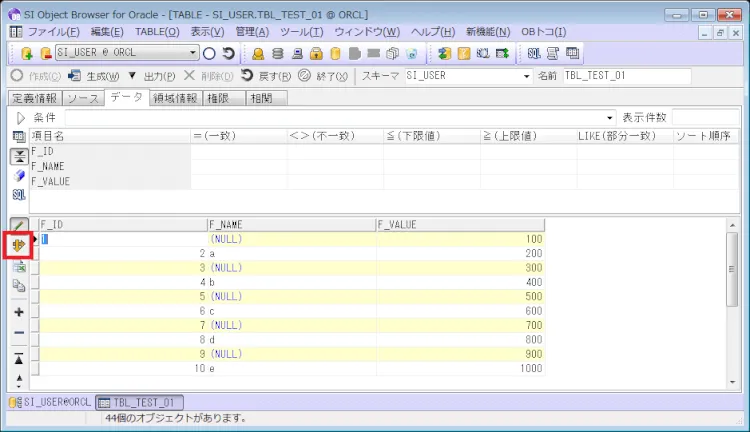Image resolution: width=750 pixels, height=432 pixels.
Task: Click the 生成(W) button
Action: tap(94, 76)
